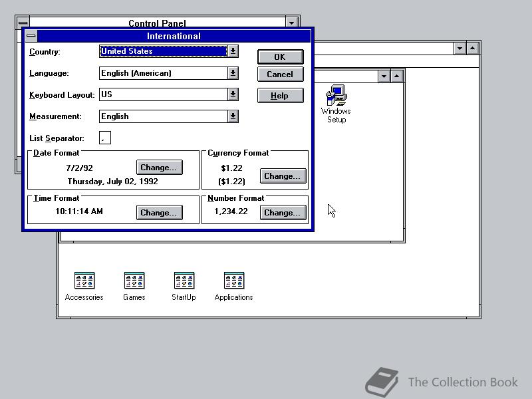Open the Windows Setup icon
The height and width of the screenshot is (399, 532).
tap(336, 94)
